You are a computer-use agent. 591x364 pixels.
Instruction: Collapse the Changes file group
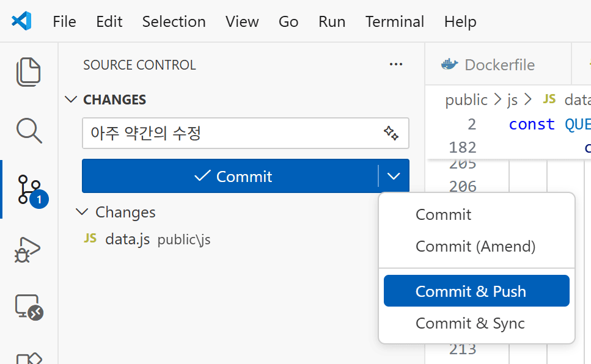pos(81,212)
